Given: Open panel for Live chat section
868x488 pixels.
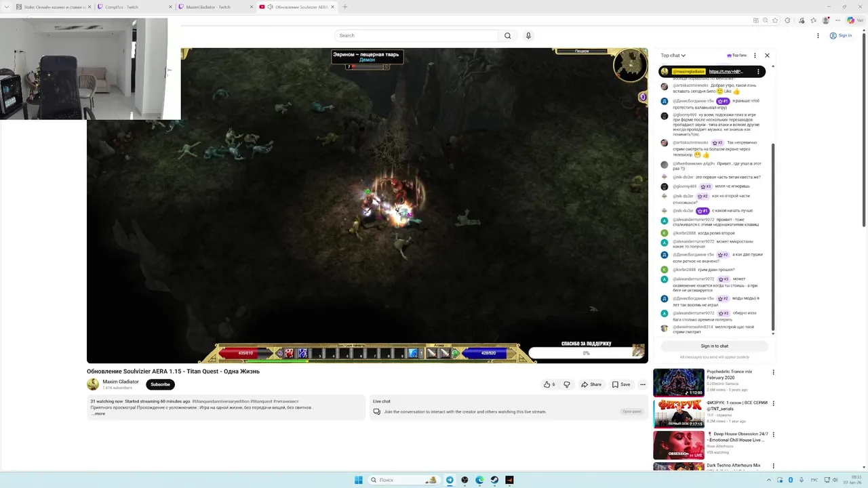Looking at the screenshot, I should click(x=632, y=411).
